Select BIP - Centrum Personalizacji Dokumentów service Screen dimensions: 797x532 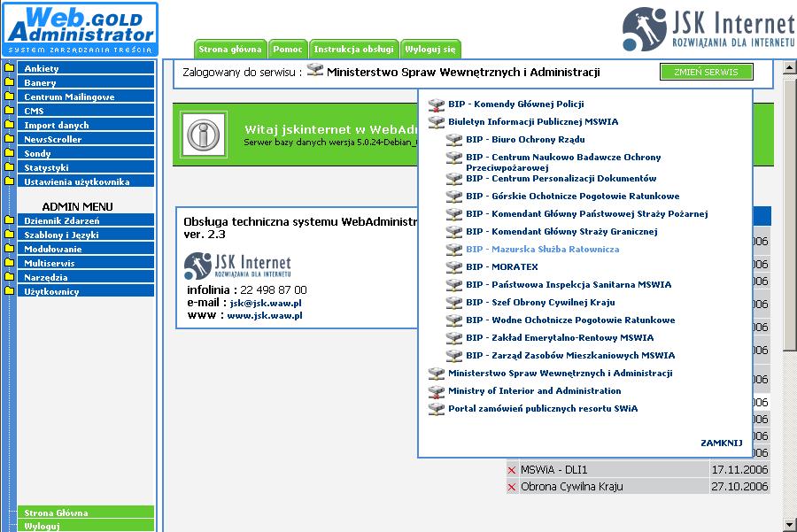[x=561, y=178]
